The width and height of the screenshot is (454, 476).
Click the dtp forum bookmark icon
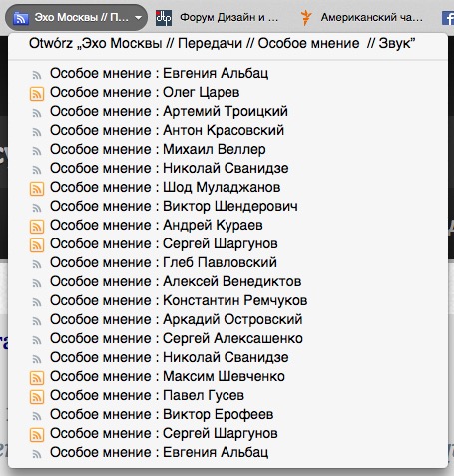click(x=164, y=18)
